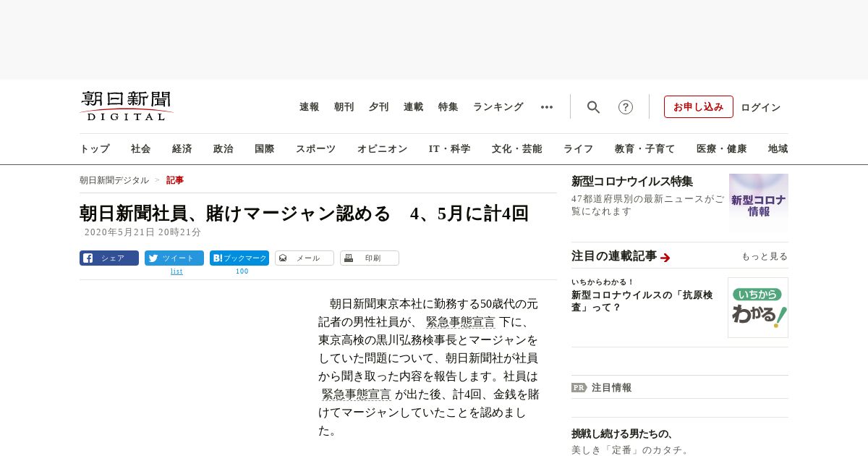The width and height of the screenshot is (868, 456).
Task: Share article via Facebook シェア button
Action: (109, 258)
